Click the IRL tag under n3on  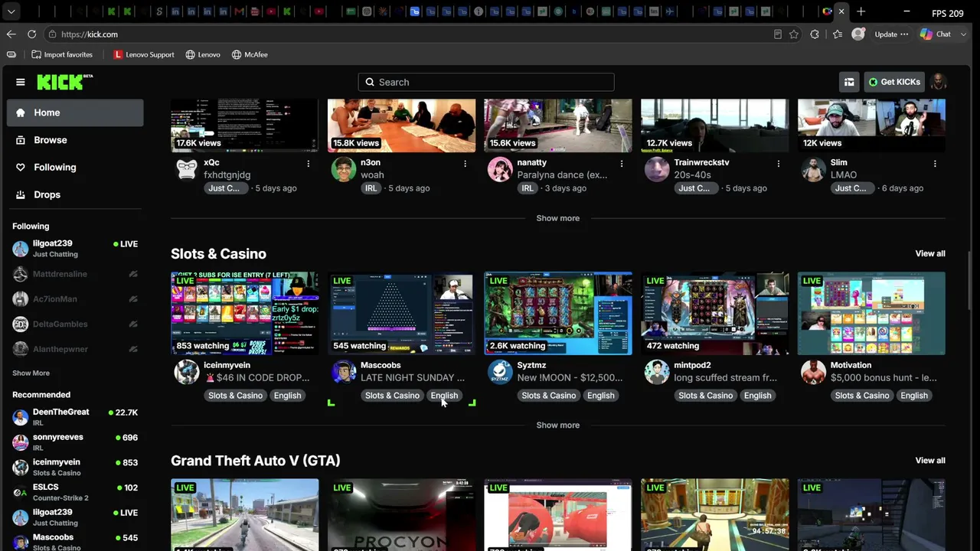click(x=371, y=188)
